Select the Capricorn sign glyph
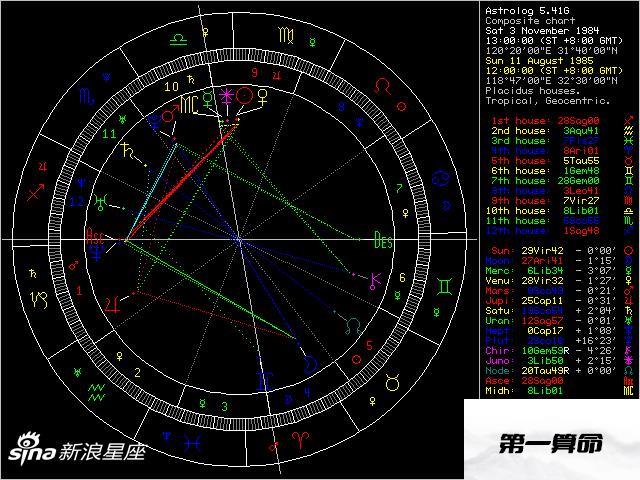This screenshot has height=480, width=640. point(37,297)
